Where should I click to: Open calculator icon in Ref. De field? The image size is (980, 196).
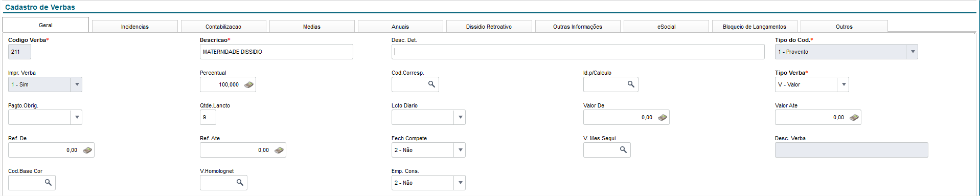pyautogui.click(x=87, y=150)
